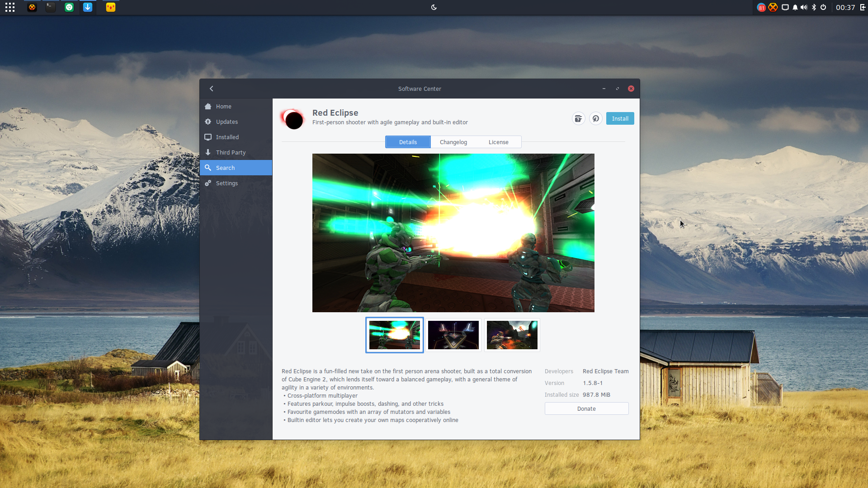Open the application launcher grid
868x488 pixels.
[10, 7]
